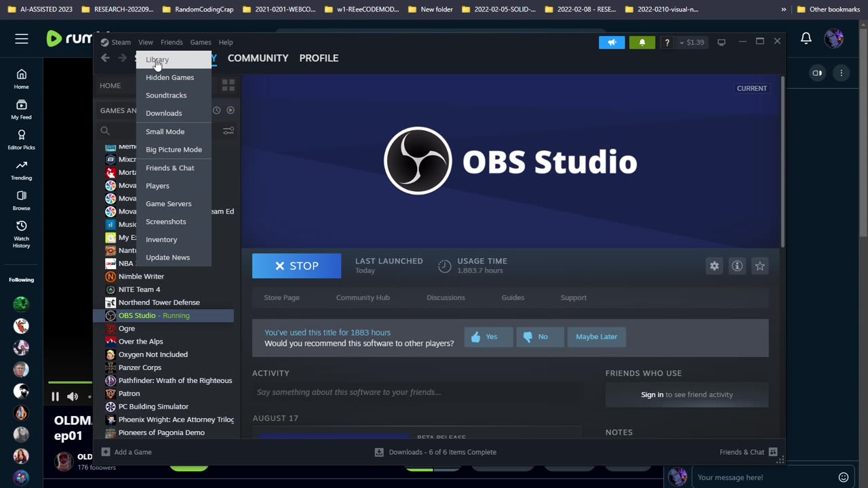Open OBS Studio manage gear icon
This screenshot has height=488, width=868.
tap(714, 266)
